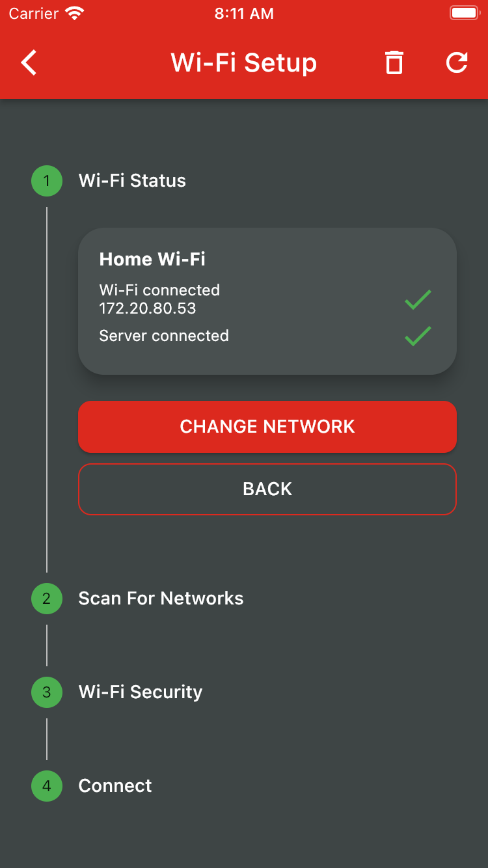Tap the Wi-Fi signal status icon
488x868 pixels.
(x=75, y=14)
